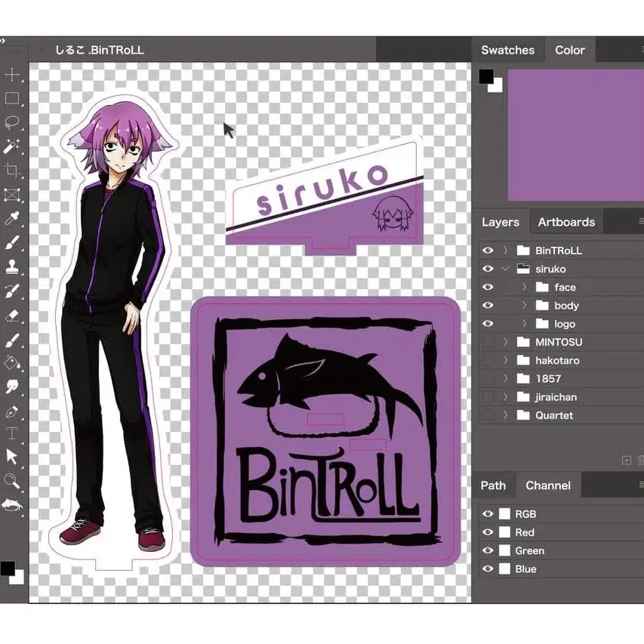Choose the Eyedropper tool
Viewport: 644px width, 644px height.
[12, 219]
